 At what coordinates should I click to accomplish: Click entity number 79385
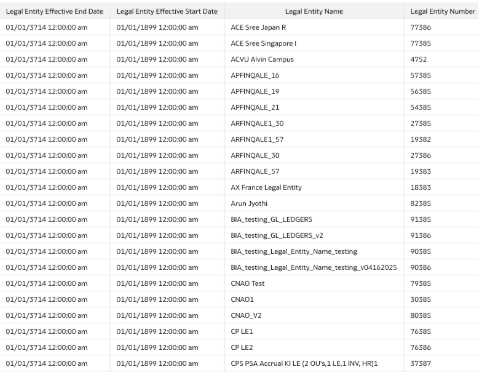click(x=420, y=283)
